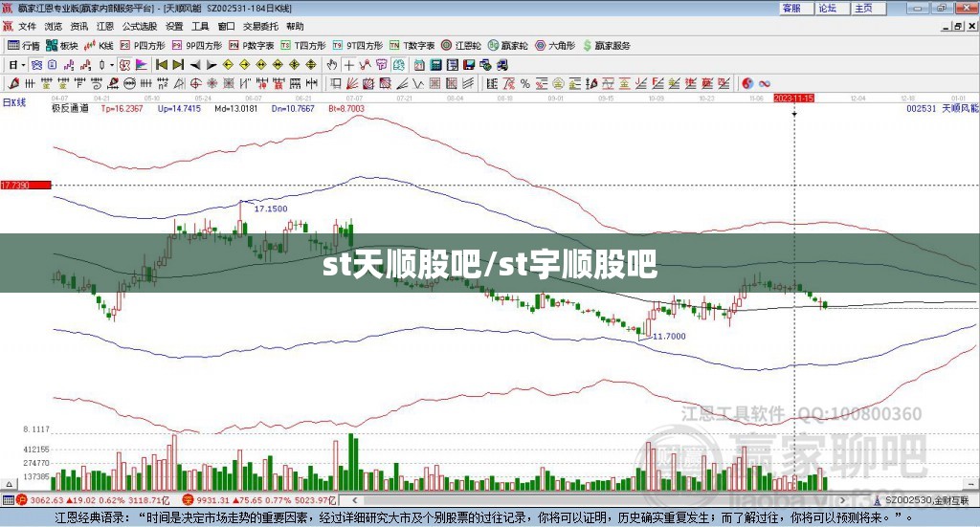Select the red pencil drawing tool
The height and width of the screenshot is (527, 980).
(x=13, y=83)
